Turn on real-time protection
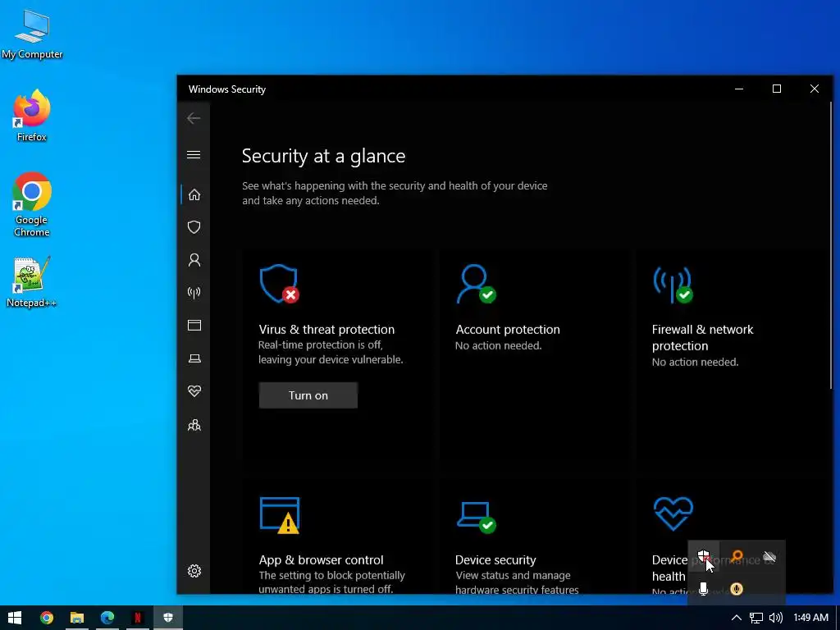The width and height of the screenshot is (840, 630). click(x=308, y=395)
